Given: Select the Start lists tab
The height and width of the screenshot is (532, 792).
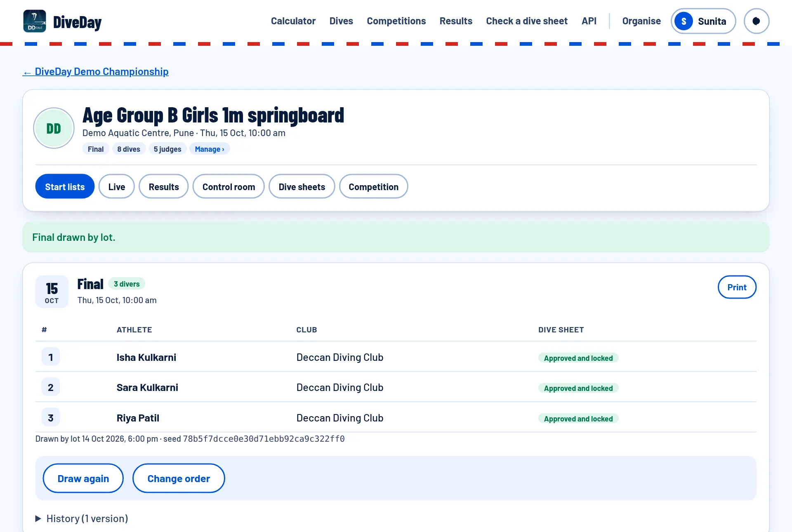Looking at the screenshot, I should pos(65,186).
